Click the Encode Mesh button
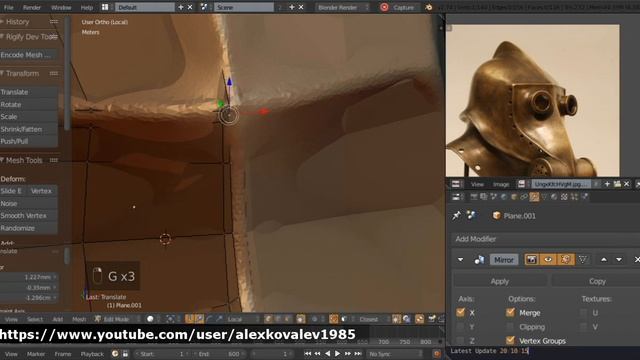Viewport: 640px width, 360px height. [x=28, y=55]
